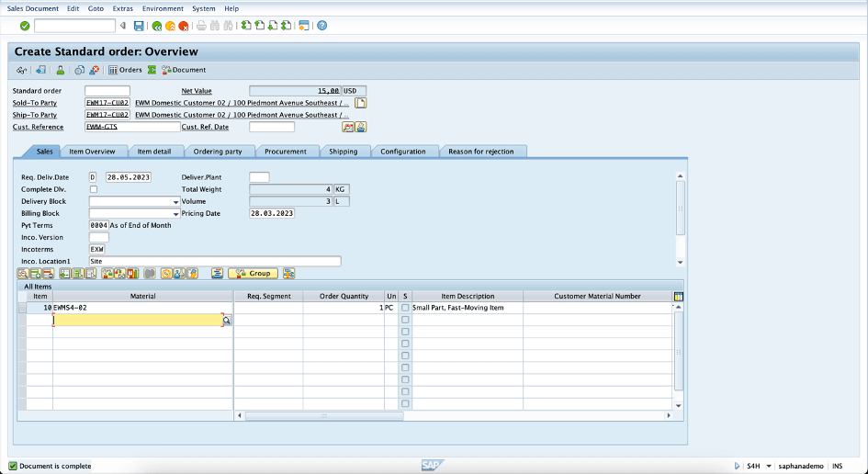Open the blue question mark Help icon
This screenshot has height=474, width=868.
coord(321,26)
